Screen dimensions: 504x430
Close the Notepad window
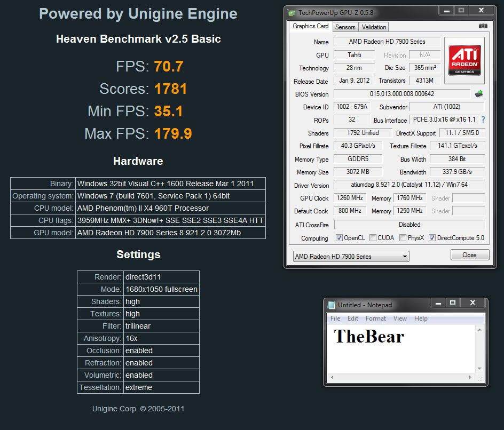[472, 302]
